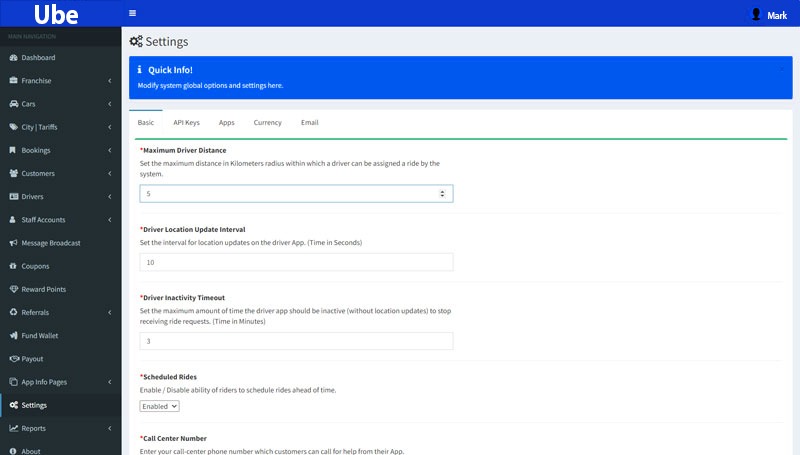Click the Cars icon in sidebar
This screenshot has width=800, height=455.
pos(13,104)
